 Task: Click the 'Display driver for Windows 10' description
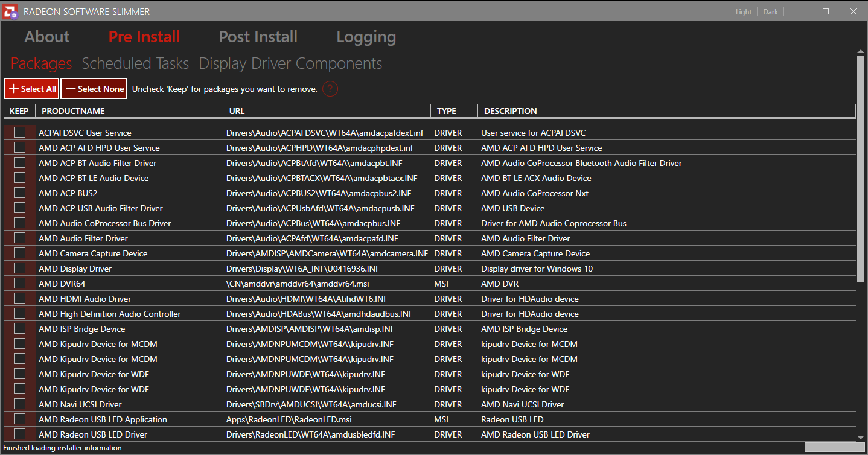(x=537, y=269)
